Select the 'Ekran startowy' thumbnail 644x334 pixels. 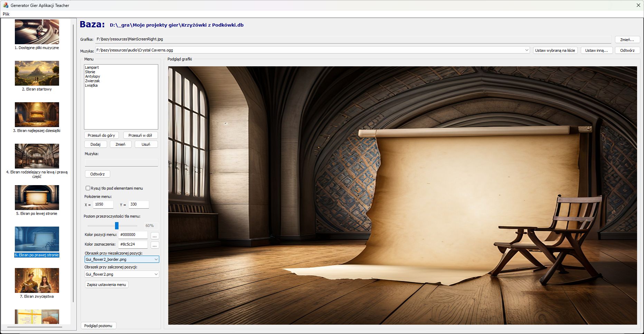tap(37, 73)
